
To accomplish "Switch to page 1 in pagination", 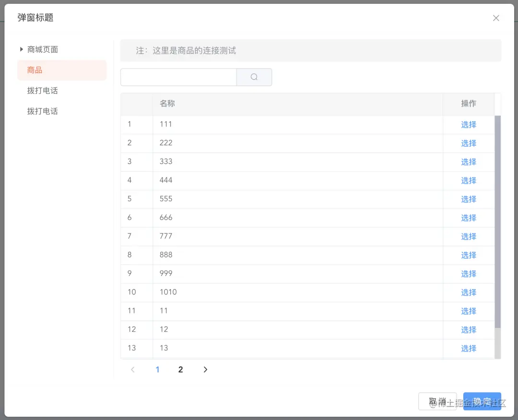I will (158, 370).
